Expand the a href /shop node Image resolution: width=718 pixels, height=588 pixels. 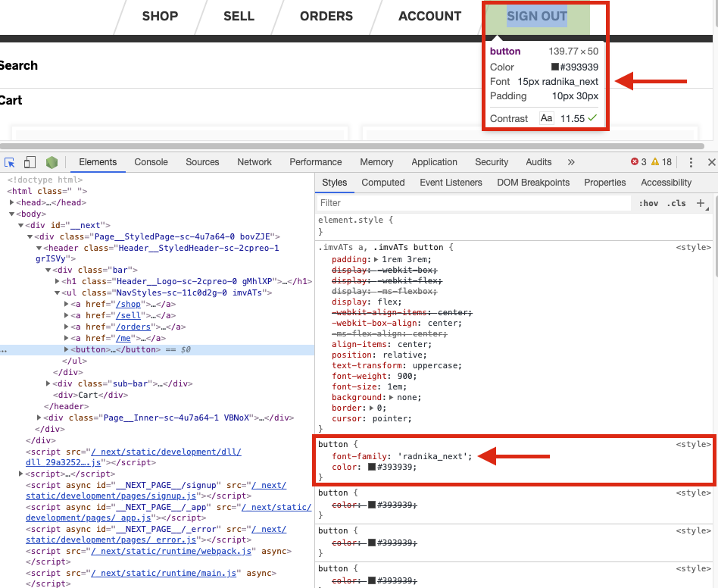tap(67, 304)
